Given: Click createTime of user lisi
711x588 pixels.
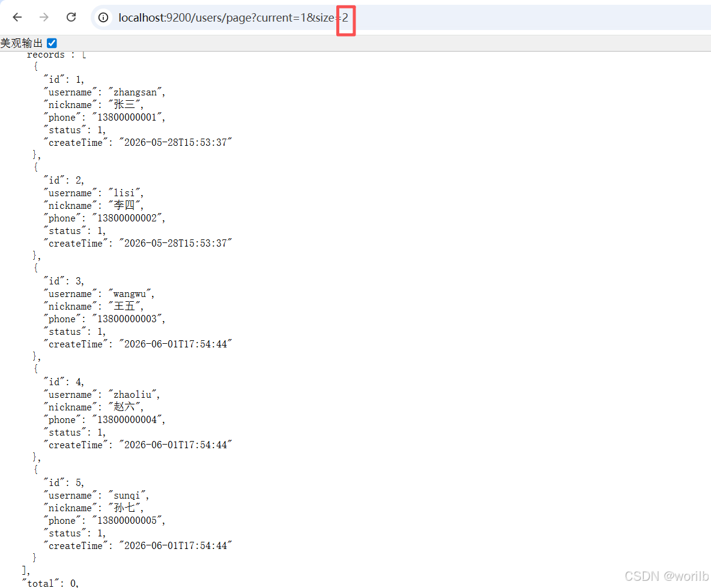Looking at the screenshot, I should tap(138, 243).
